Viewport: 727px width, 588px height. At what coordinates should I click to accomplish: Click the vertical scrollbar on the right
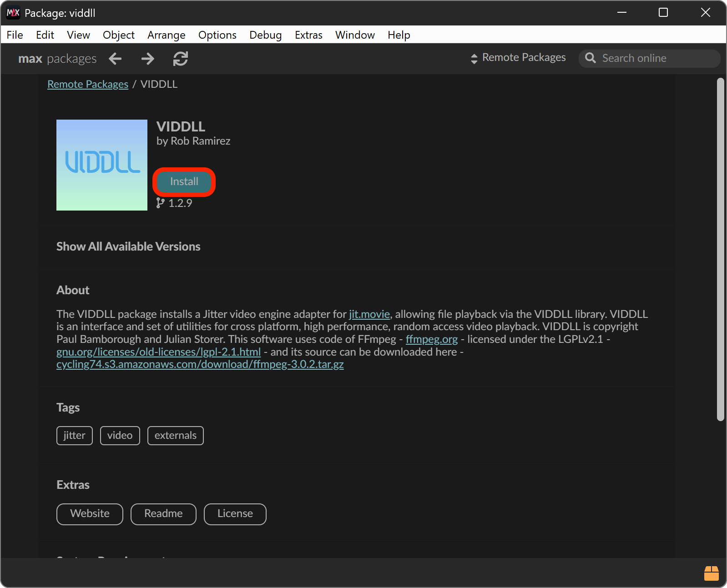(720, 249)
